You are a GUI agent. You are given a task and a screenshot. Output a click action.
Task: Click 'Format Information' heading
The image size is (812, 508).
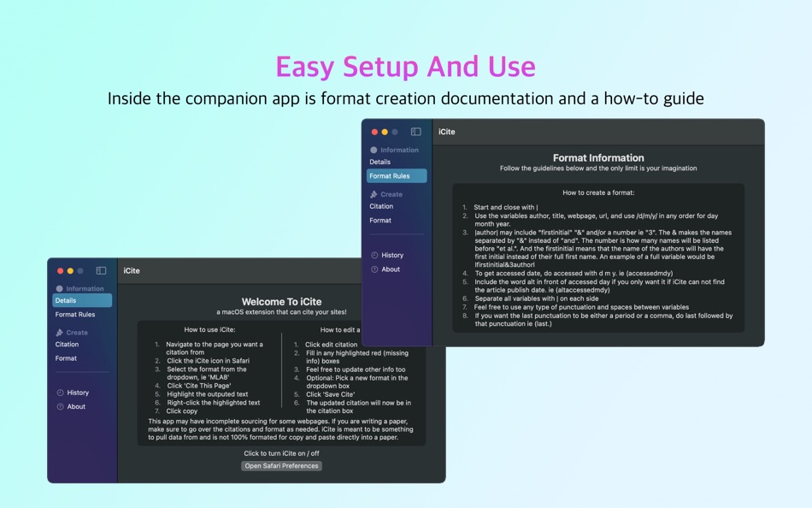tap(598, 158)
